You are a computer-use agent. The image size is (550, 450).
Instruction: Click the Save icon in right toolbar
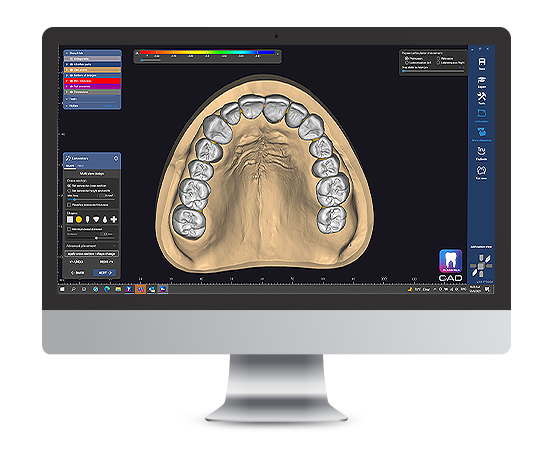[x=482, y=63]
